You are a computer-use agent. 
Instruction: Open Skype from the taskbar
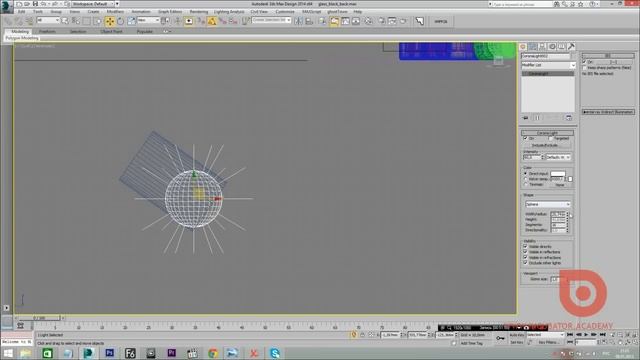pos(275,353)
